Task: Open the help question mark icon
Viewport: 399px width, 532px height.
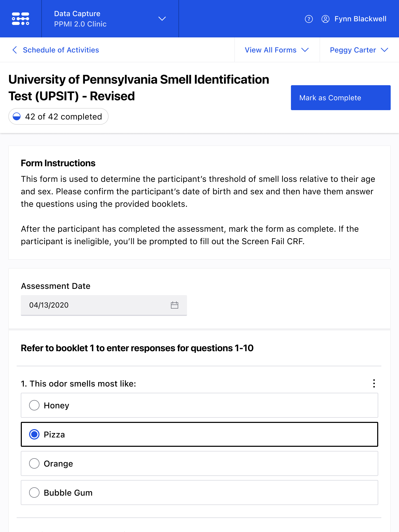Action: tap(309, 19)
